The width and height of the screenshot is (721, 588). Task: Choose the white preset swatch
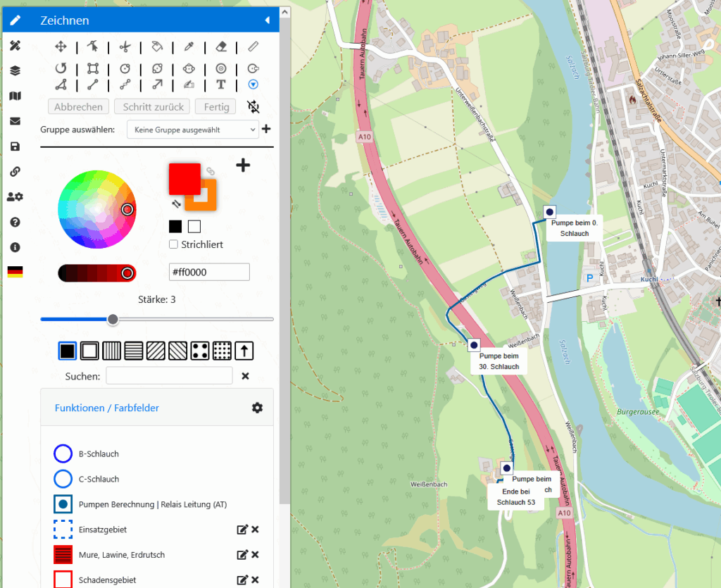[x=194, y=226]
